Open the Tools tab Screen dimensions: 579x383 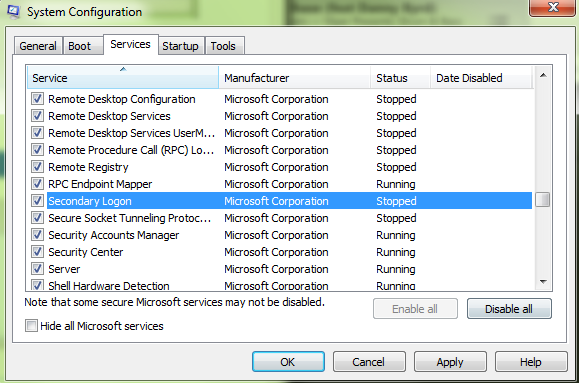224,46
